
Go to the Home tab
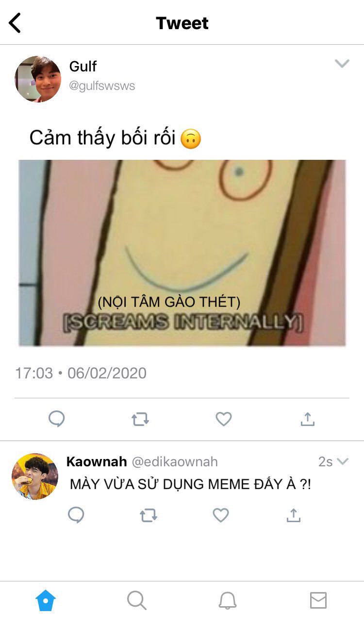pos(46,601)
